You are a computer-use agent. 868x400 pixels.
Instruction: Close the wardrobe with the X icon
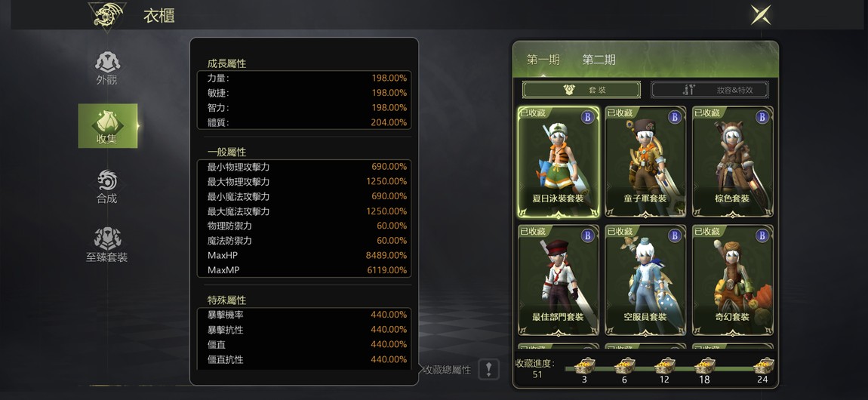coord(761,15)
